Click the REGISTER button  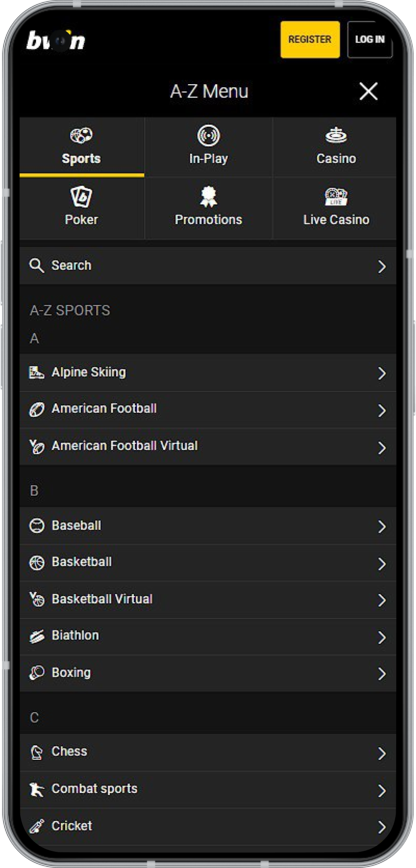pyautogui.click(x=309, y=40)
